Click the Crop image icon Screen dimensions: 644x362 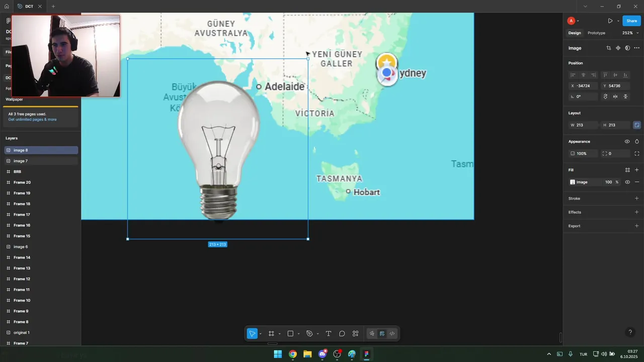[609, 48]
